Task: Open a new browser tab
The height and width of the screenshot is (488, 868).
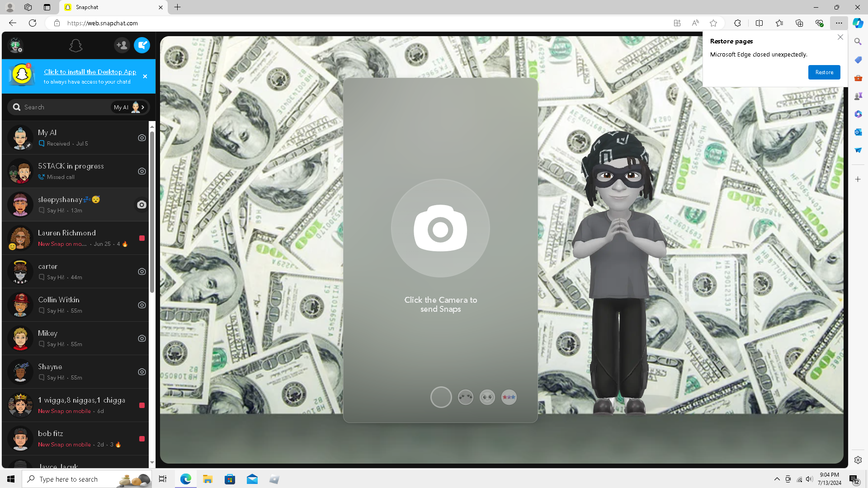Action: pos(178,7)
